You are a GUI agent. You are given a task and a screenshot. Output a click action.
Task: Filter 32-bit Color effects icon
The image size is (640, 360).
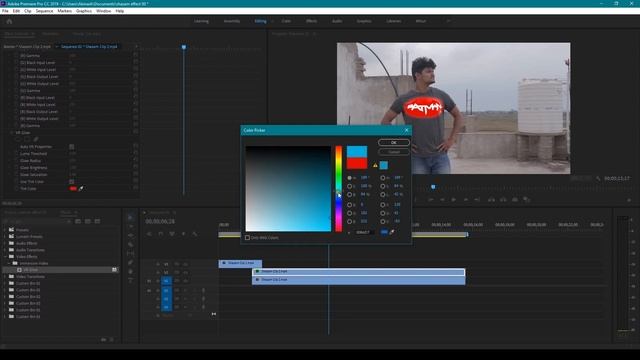[x=88, y=221]
